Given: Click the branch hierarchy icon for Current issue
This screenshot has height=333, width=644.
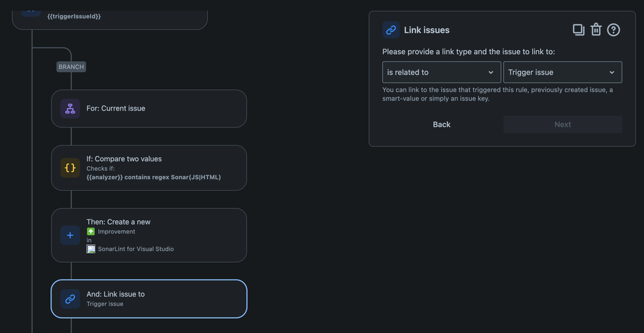Looking at the screenshot, I should click(x=70, y=108).
